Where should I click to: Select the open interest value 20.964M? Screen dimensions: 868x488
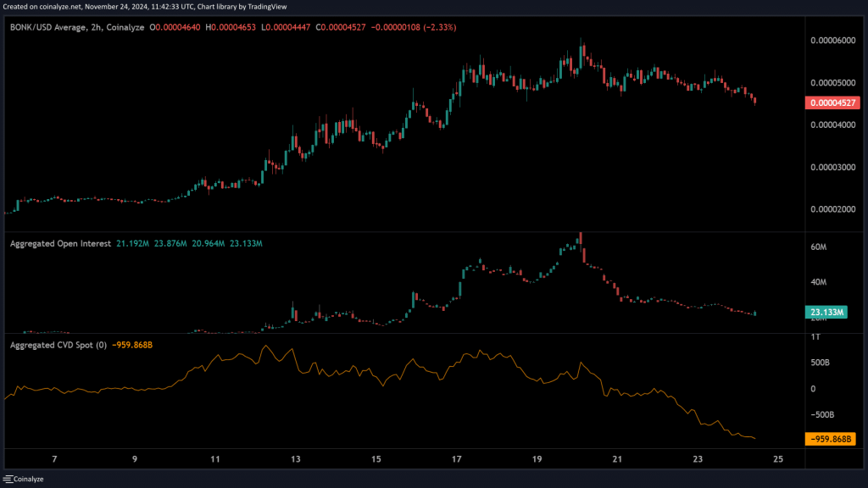coord(209,243)
